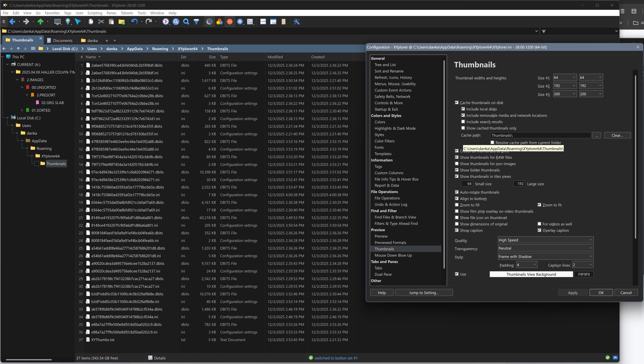Click the Undo arrow toolbar icon

point(134,22)
